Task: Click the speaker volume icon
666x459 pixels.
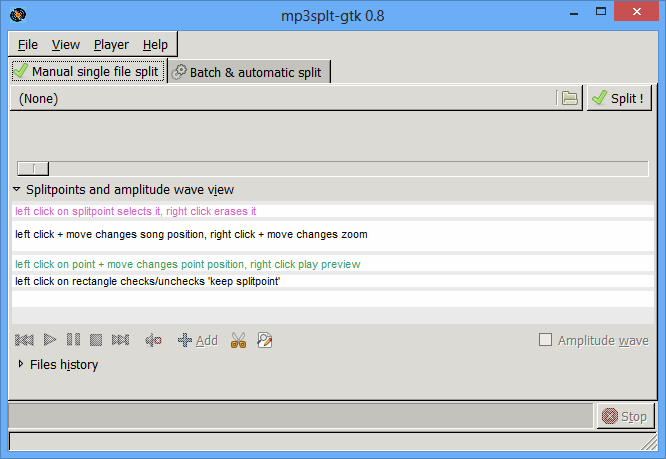Action: tap(153, 340)
